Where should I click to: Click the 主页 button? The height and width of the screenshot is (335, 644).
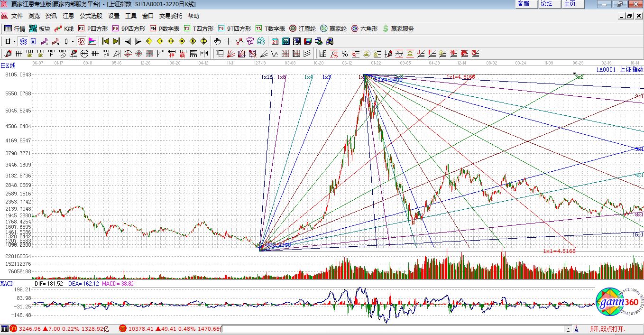coord(570,4)
